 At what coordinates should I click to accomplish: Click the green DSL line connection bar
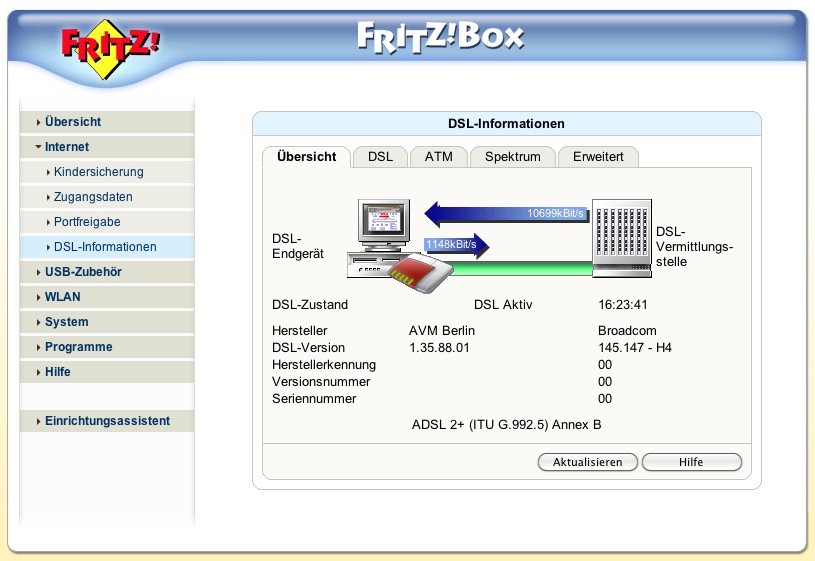coord(522,268)
